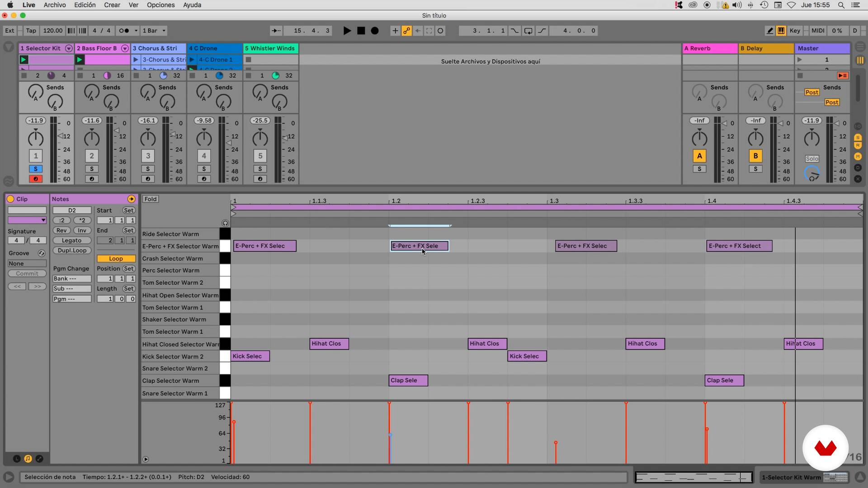868x488 pixels.
Task: Select the Clap Sele note at 1.2
Action: coord(408,380)
